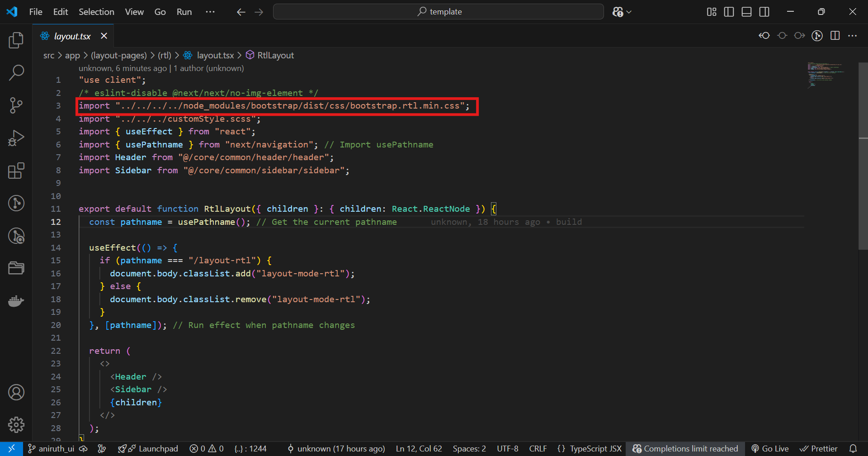Open the Accounts icon in activity bar
The width and height of the screenshot is (868, 456).
point(16,392)
